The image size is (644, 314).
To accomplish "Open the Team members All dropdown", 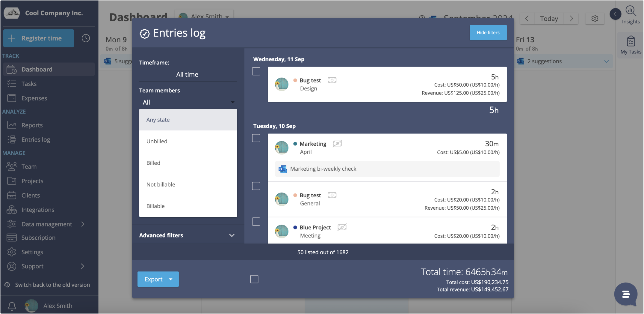I will click(188, 102).
